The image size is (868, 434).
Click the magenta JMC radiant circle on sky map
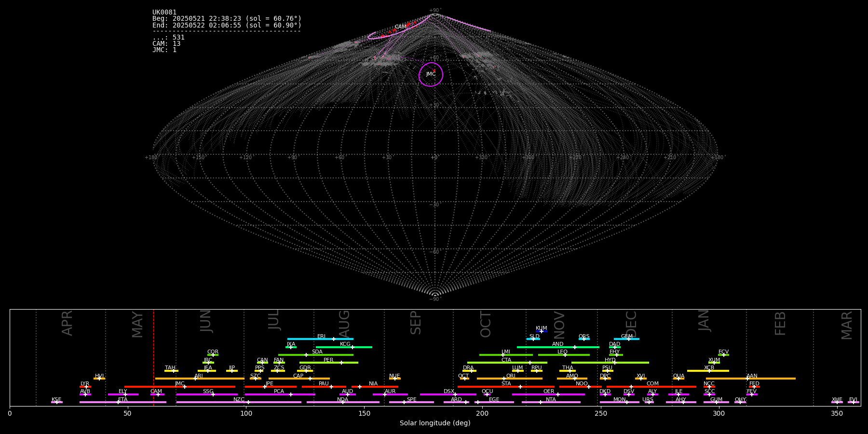(x=431, y=74)
